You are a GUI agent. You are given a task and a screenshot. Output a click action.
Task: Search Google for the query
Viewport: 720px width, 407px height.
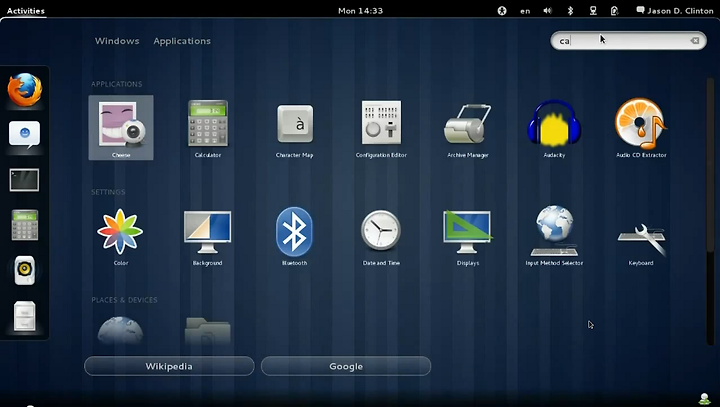click(x=346, y=366)
